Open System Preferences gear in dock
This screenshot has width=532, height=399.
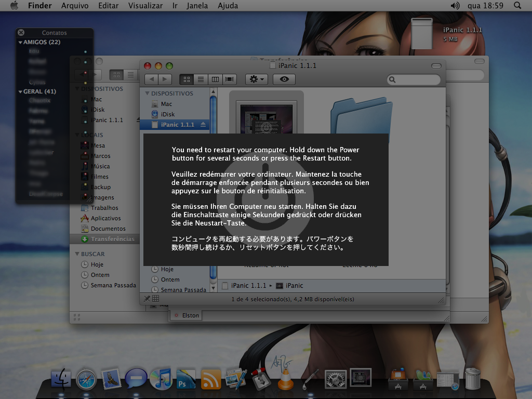point(336,379)
